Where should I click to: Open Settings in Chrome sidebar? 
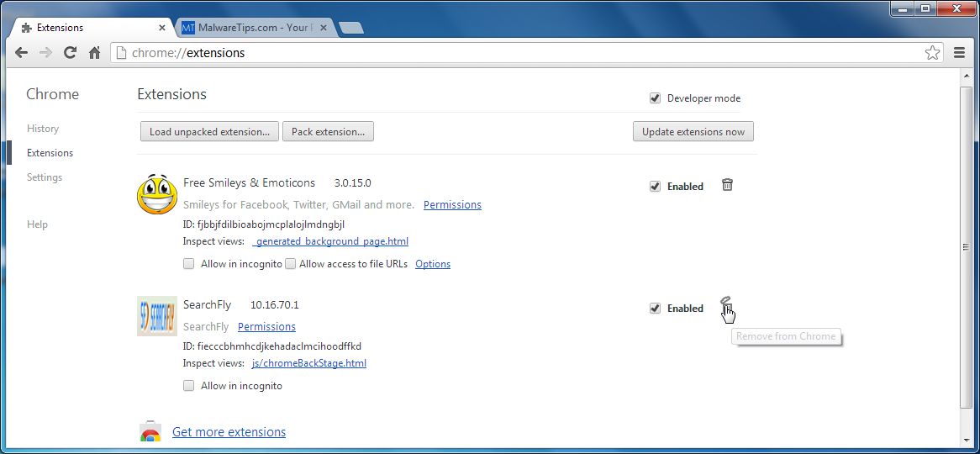tap(45, 177)
